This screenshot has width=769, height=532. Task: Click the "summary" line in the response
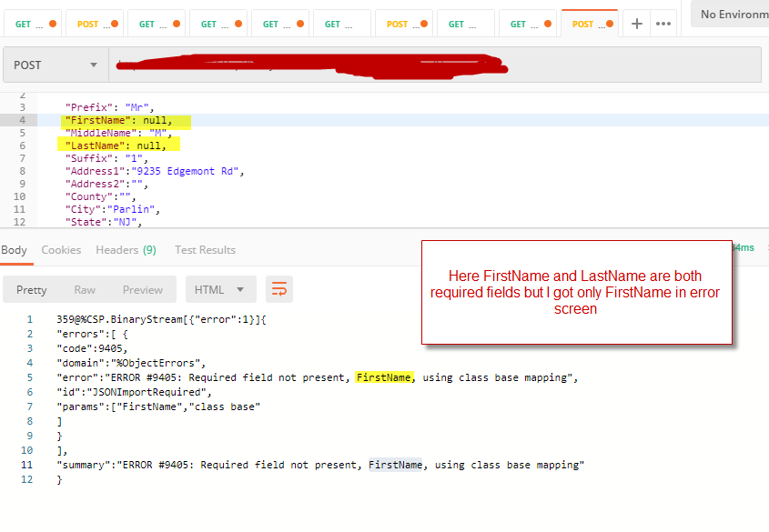319,465
